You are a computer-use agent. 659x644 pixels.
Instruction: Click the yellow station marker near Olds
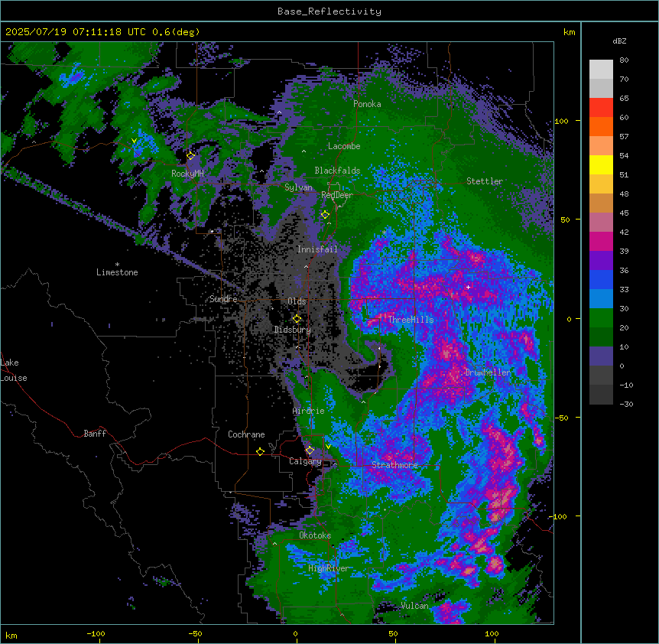[x=297, y=318]
